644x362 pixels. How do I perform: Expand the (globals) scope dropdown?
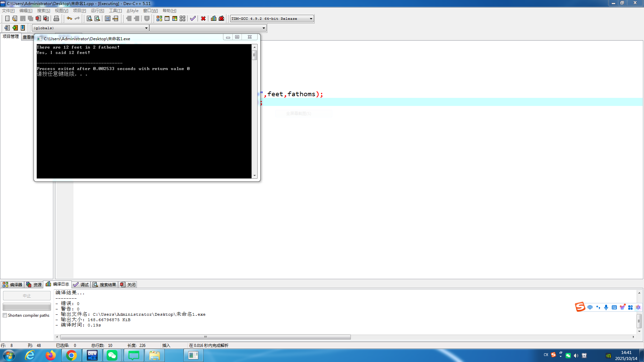point(146,28)
